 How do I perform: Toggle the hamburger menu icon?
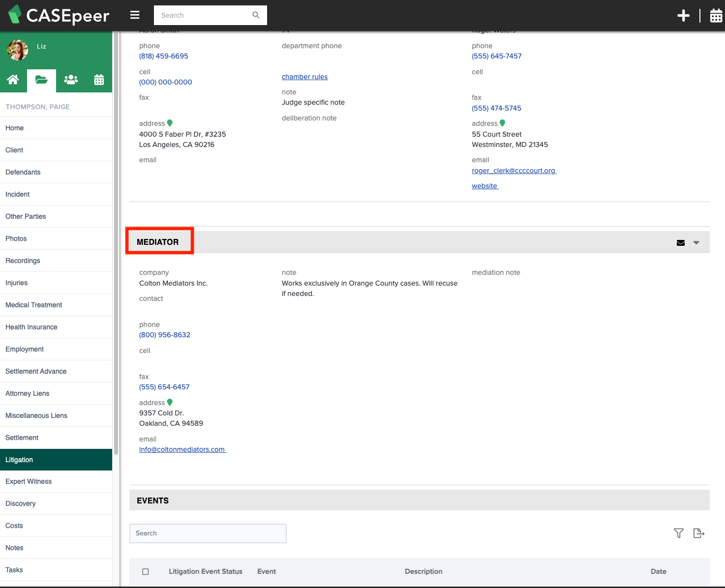point(135,15)
